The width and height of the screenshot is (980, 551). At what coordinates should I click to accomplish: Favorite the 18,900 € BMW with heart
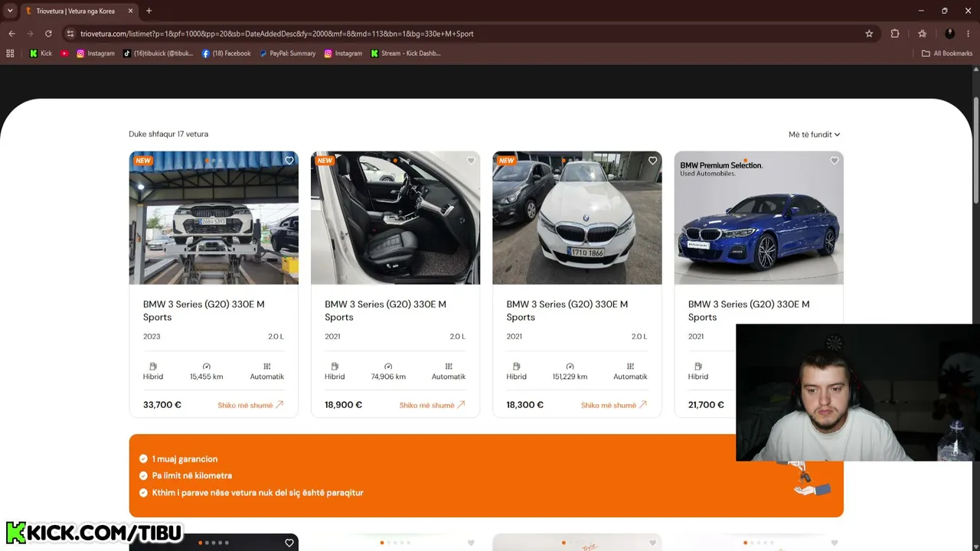tap(471, 161)
